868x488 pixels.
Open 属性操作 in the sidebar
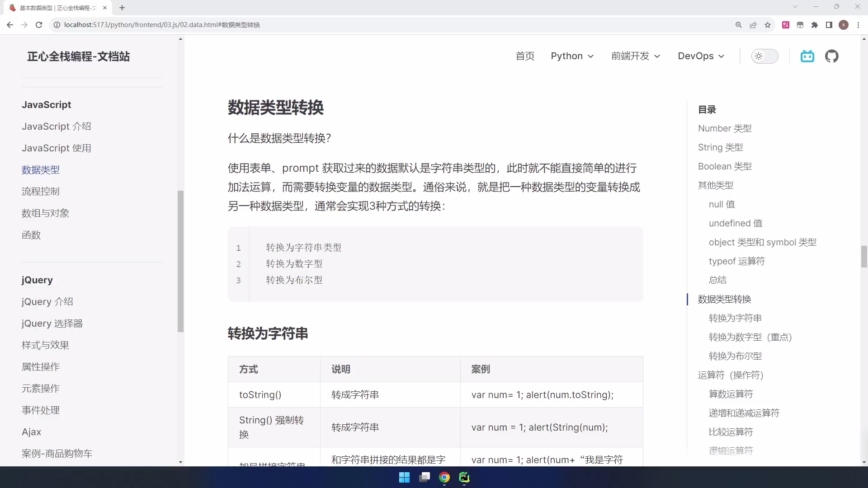pos(41,367)
